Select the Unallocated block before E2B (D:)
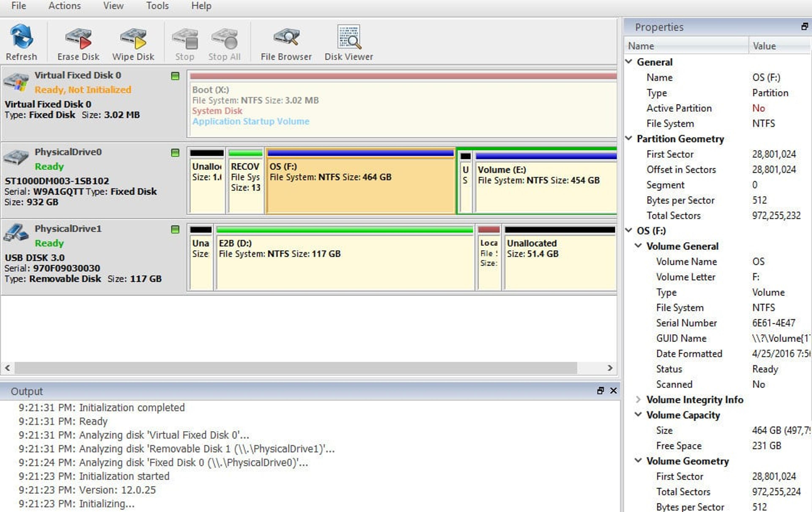The width and height of the screenshot is (812, 512). coord(201,258)
